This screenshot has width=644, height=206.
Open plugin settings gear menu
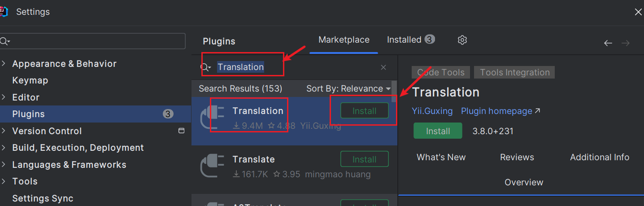pyautogui.click(x=462, y=40)
